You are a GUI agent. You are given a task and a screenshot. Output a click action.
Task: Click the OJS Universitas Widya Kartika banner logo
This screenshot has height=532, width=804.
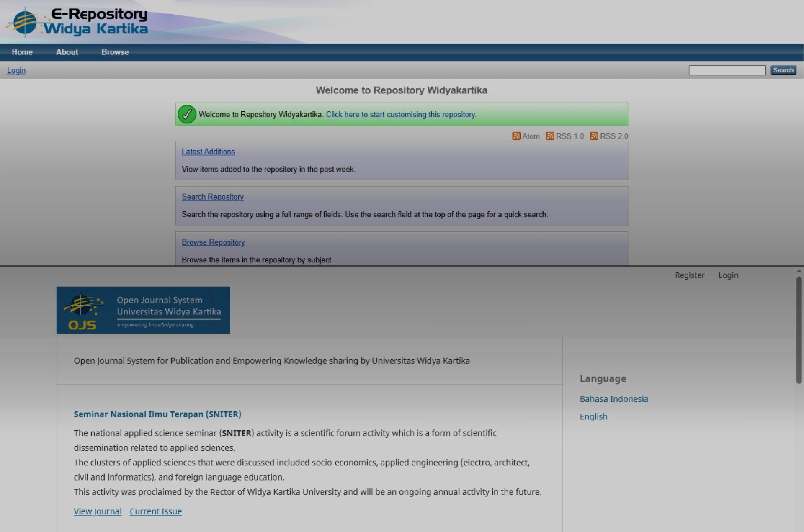click(x=143, y=310)
